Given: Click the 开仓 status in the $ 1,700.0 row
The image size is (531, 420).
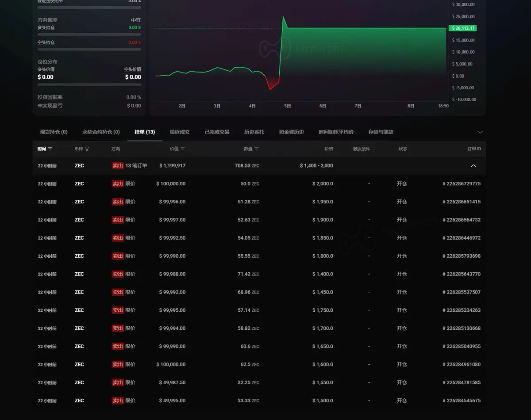Looking at the screenshot, I should 402,328.
